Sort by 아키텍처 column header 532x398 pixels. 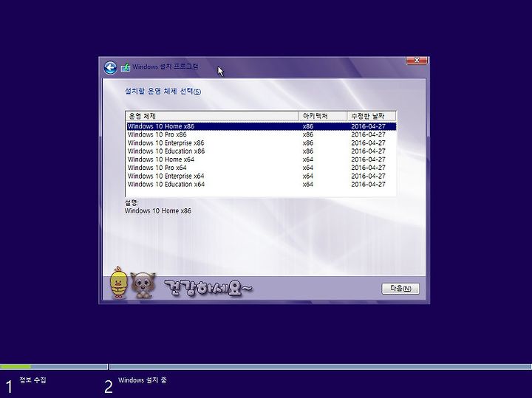[323, 116]
